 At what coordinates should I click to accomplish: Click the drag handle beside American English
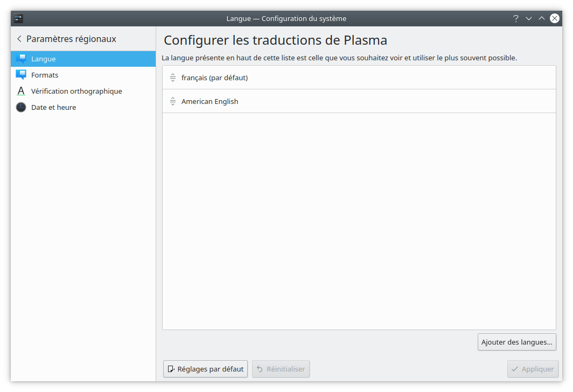click(x=173, y=101)
